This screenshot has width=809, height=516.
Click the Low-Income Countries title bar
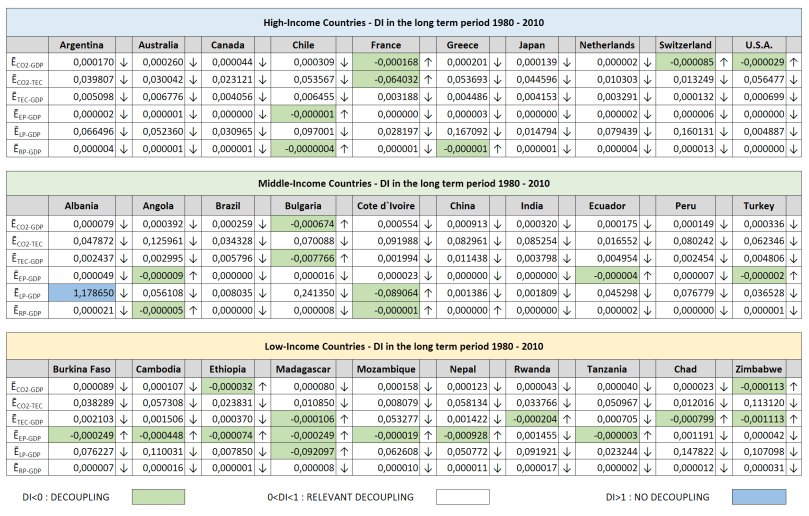pos(404,345)
